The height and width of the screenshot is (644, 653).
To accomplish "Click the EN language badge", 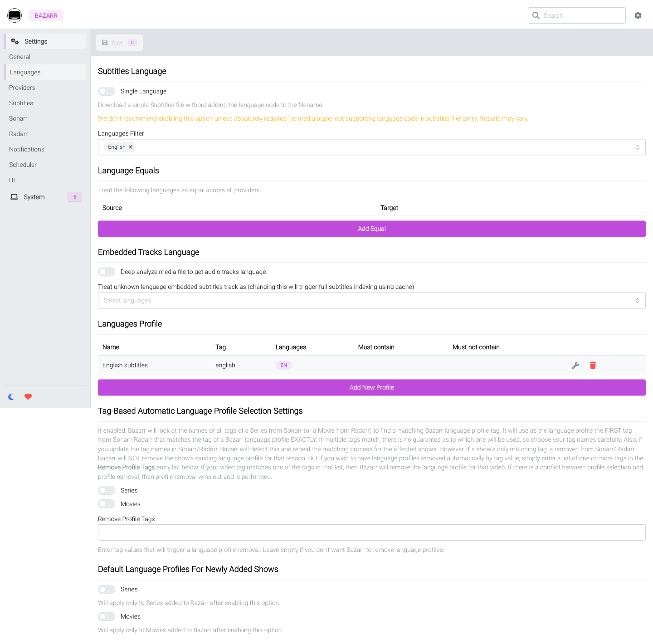I will pos(284,366).
